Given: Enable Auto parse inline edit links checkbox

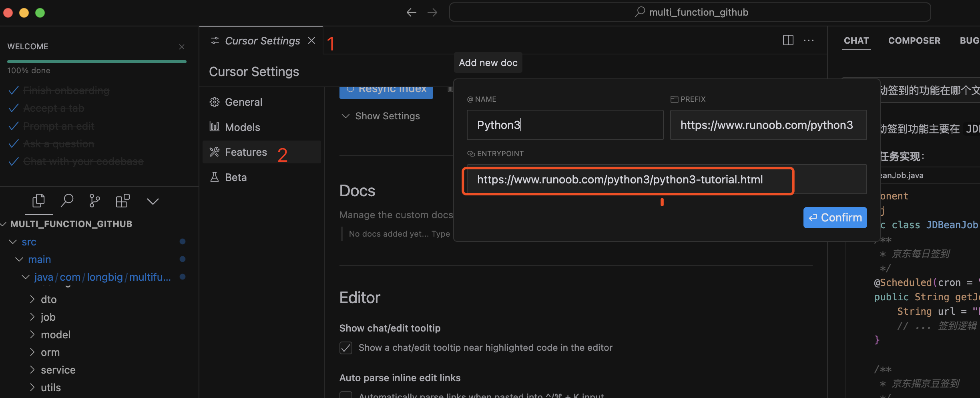Looking at the screenshot, I should pyautogui.click(x=346, y=395).
